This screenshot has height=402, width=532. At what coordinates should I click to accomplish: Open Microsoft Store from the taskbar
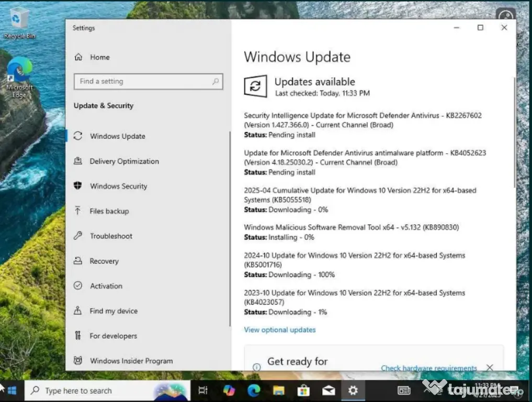point(303,390)
